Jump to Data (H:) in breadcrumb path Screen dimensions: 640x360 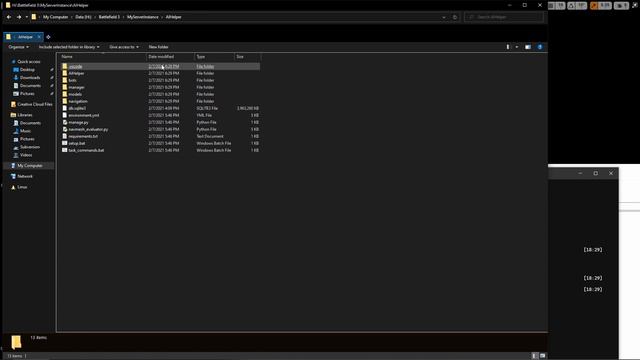(x=83, y=17)
